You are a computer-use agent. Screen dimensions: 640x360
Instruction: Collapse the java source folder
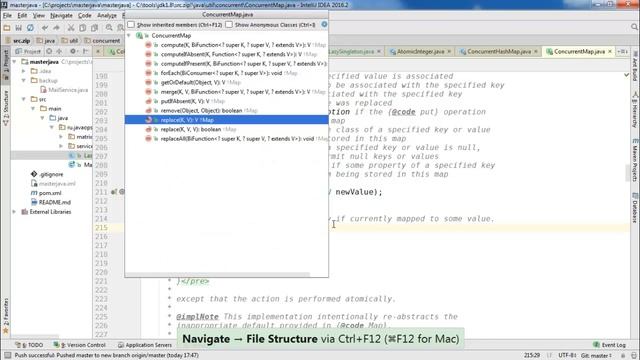coord(42,118)
